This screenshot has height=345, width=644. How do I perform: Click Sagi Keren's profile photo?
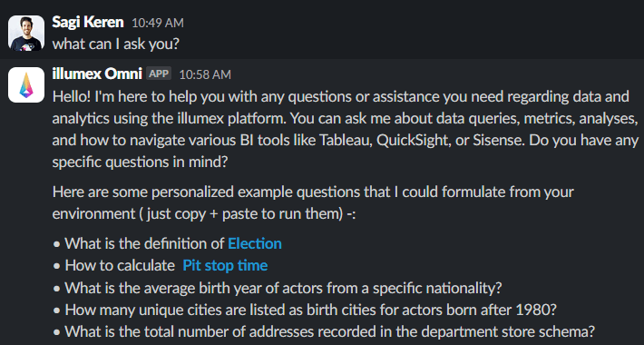[26, 34]
